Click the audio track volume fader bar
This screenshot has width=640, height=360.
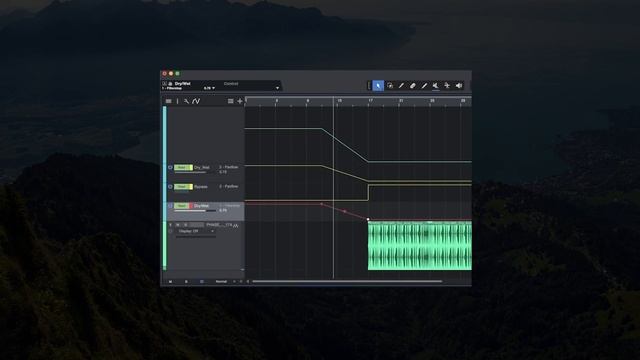pyautogui.click(x=196, y=236)
